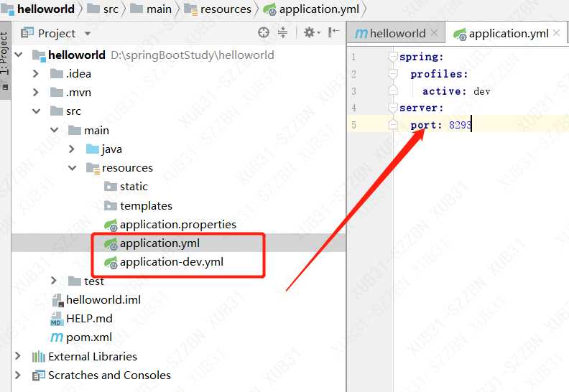
Task: Expand Scratches and Consoles node
Action: (x=17, y=375)
